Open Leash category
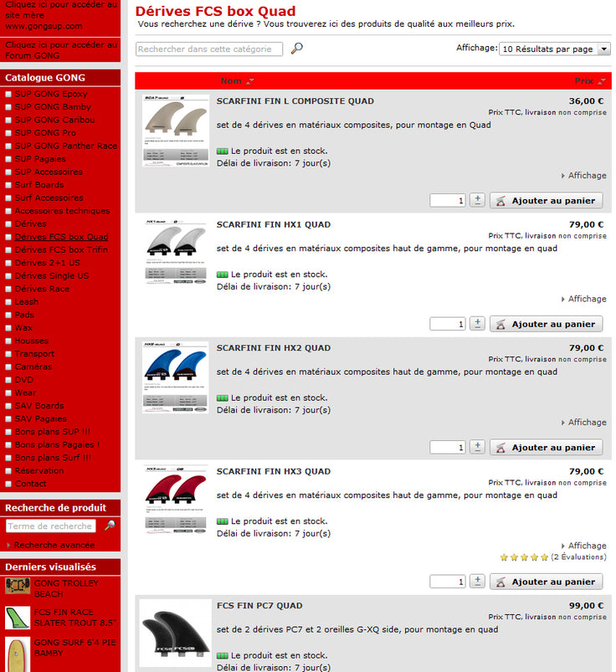This screenshot has width=616, height=672. click(x=27, y=302)
